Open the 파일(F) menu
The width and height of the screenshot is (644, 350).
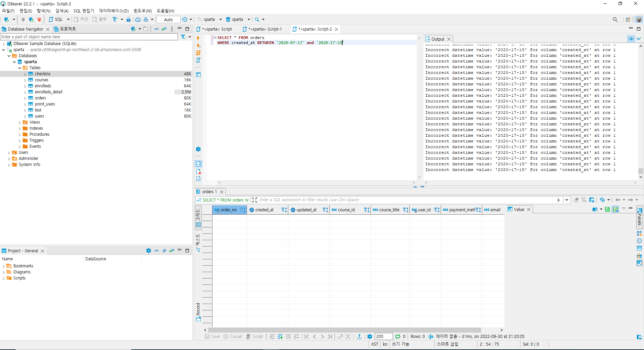point(8,11)
